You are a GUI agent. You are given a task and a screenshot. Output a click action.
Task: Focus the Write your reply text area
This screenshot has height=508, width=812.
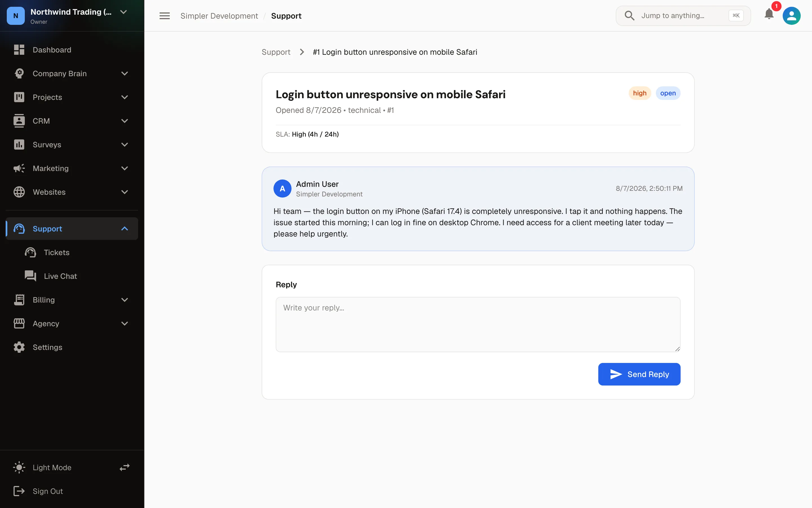478,324
